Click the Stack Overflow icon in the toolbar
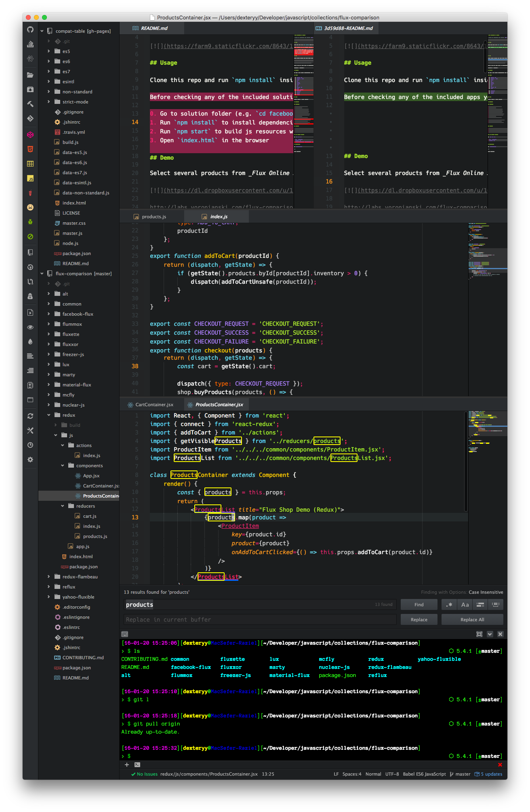The height and width of the screenshot is (812, 530). tap(30, 44)
